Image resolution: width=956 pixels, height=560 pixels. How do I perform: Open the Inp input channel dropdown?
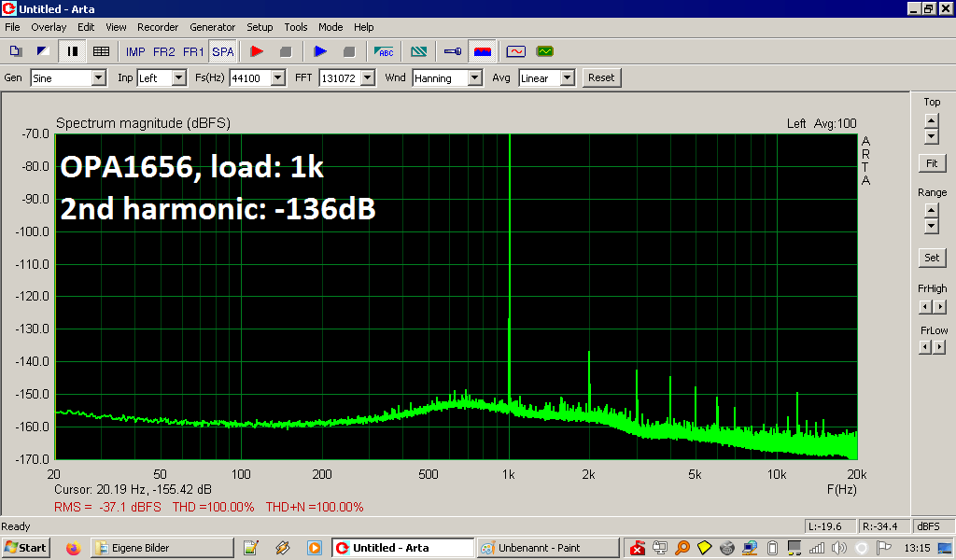click(x=178, y=78)
